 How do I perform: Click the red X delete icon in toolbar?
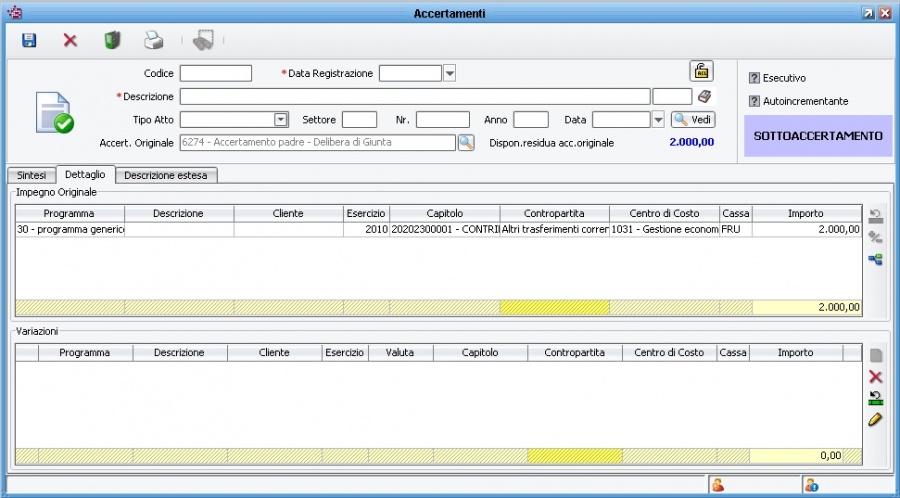pyautogui.click(x=70, y=40)
